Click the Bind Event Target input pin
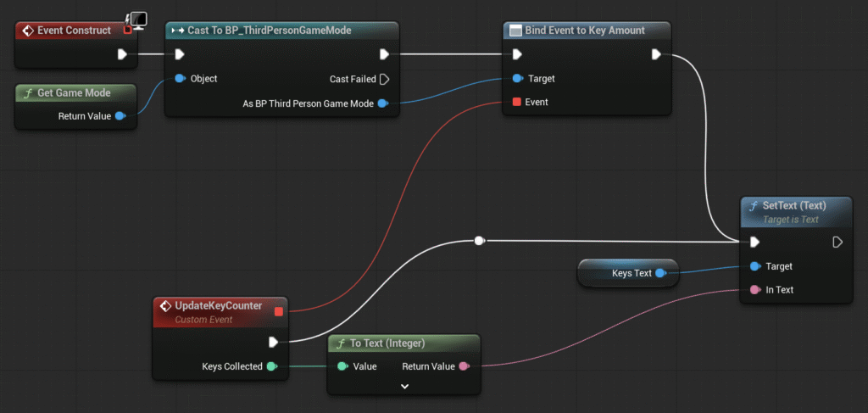Image resolution: width=868 pixels, height=413 pixels. [517, 79]
